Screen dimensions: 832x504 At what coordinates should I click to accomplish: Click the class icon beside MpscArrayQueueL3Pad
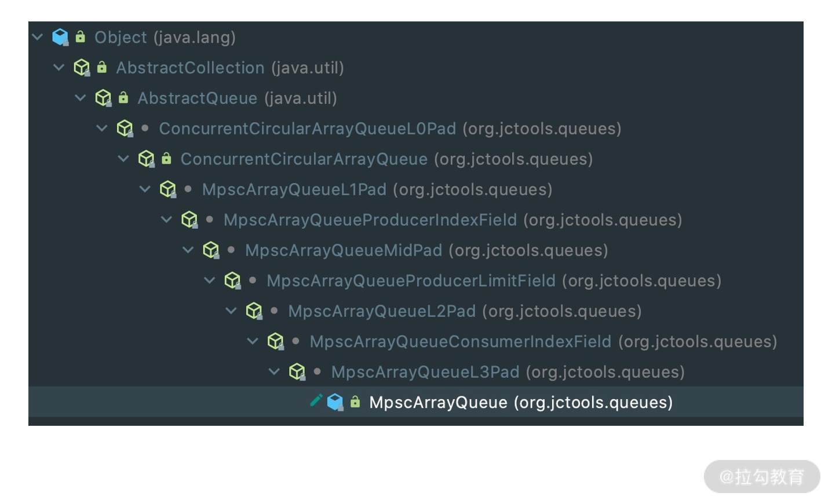point(297,372)
